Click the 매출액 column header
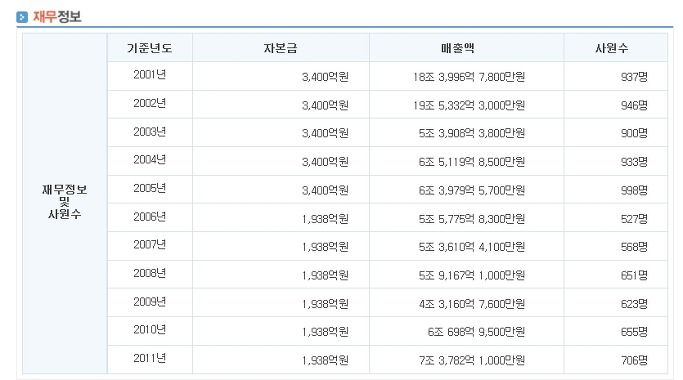Viewport: 683px width, 380px height. (x=457, y=48)
